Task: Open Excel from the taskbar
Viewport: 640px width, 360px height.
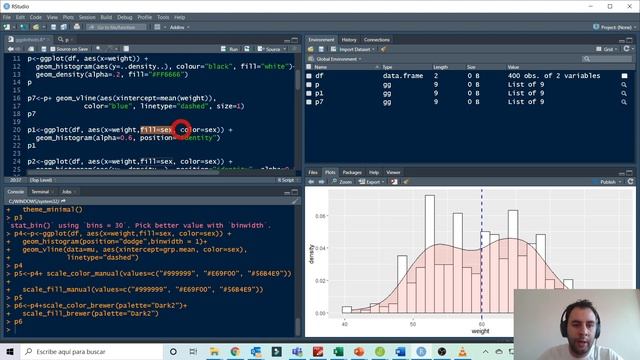Action: click(338, 351)
